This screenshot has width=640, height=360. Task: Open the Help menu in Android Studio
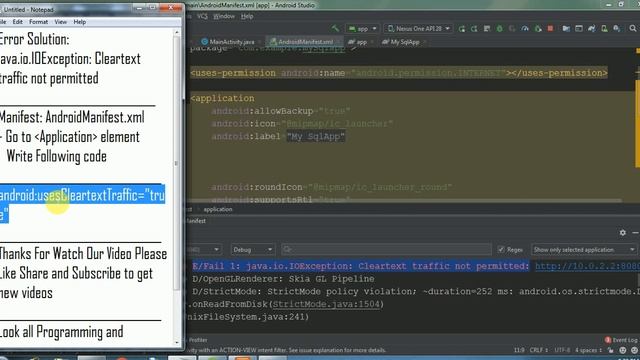(x=247, y=16)
